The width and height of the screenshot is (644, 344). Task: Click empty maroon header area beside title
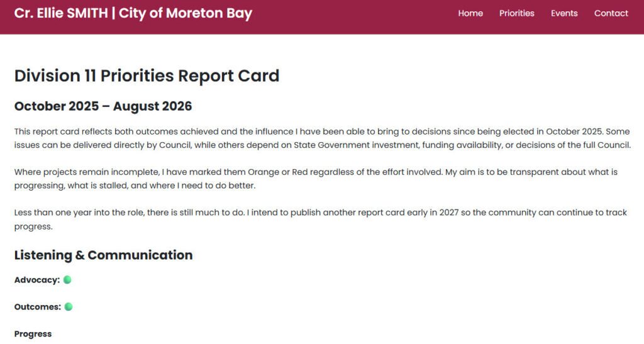click(x=353, y=16)
